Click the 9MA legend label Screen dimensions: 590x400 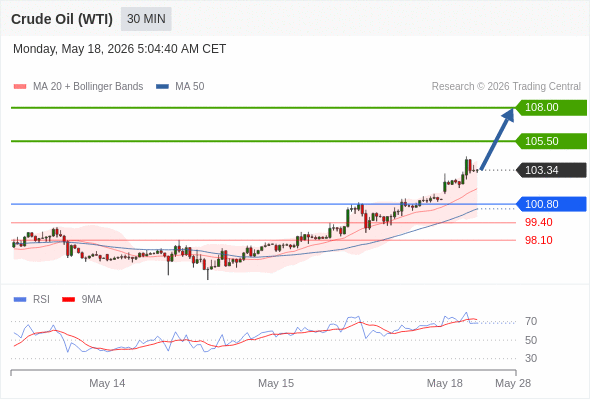(x=92, y=300)
